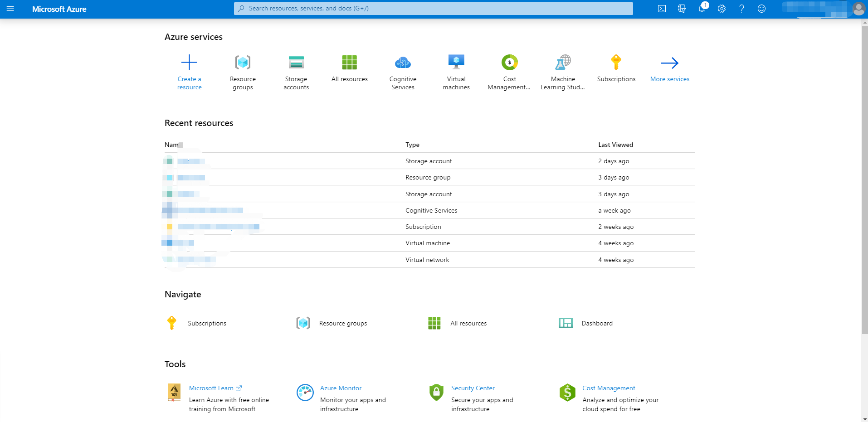
Task: Navigate to Dashboard in the Navigate section
Action: point(597,323)
